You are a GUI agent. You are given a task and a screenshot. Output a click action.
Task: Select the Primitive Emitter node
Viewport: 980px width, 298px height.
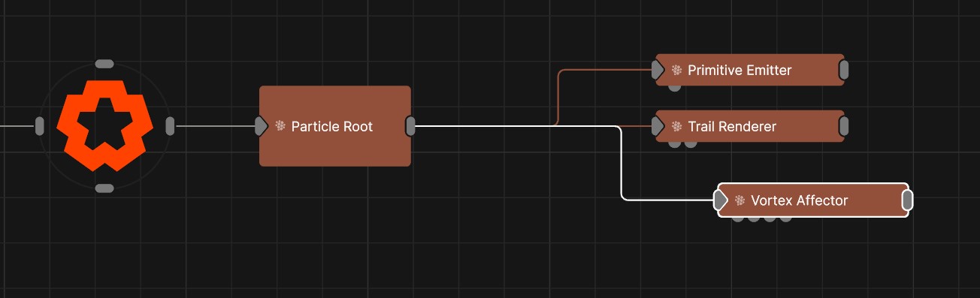(x=750, y=70)
